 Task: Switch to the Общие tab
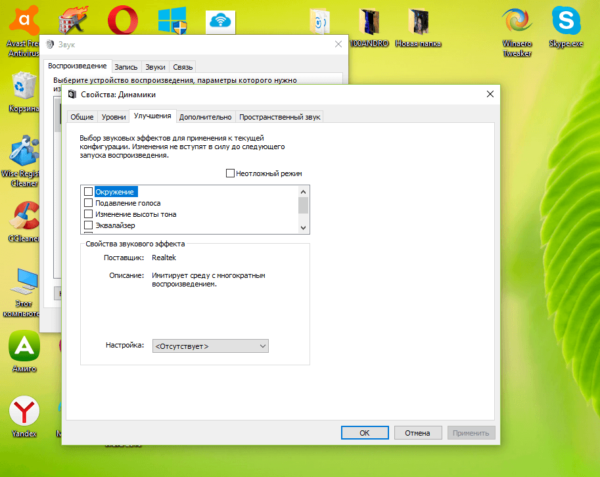pyautogui.click(x=82, y=117)
